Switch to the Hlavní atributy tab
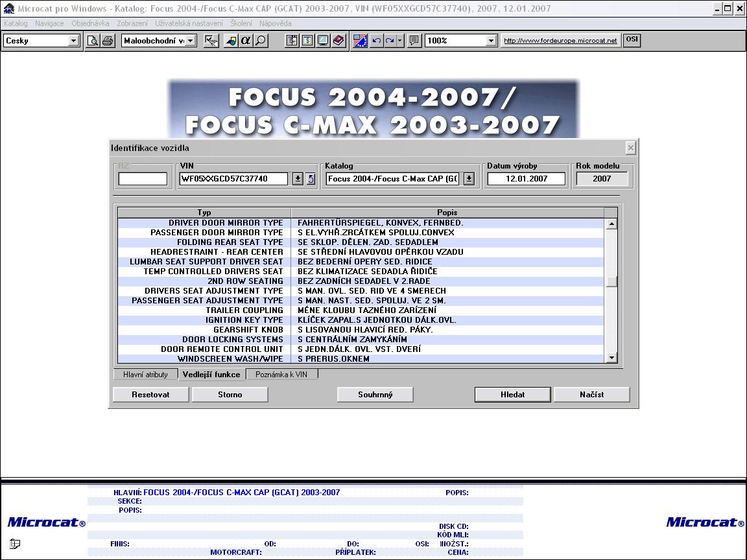Screen dimensions: 747x560 (145, 375)
